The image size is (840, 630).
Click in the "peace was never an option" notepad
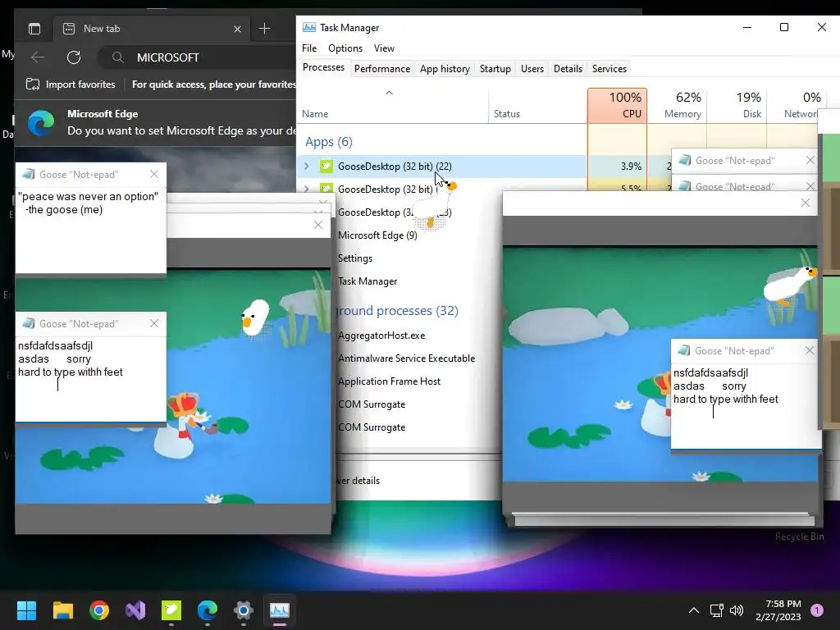click(90, 230)
